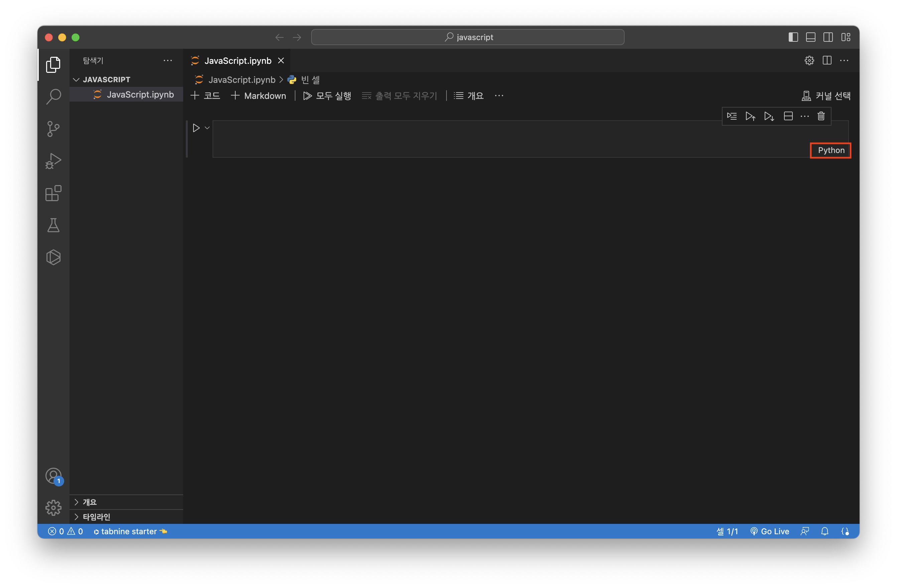The width and height of the screenshot is (897, 588).
Task: Collapse the JAVASCRIPT folder section
Action: tap(77, 80)
